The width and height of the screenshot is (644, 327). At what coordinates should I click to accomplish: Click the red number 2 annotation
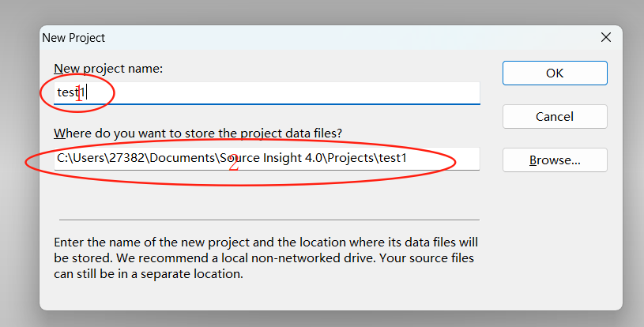point(234,163)
